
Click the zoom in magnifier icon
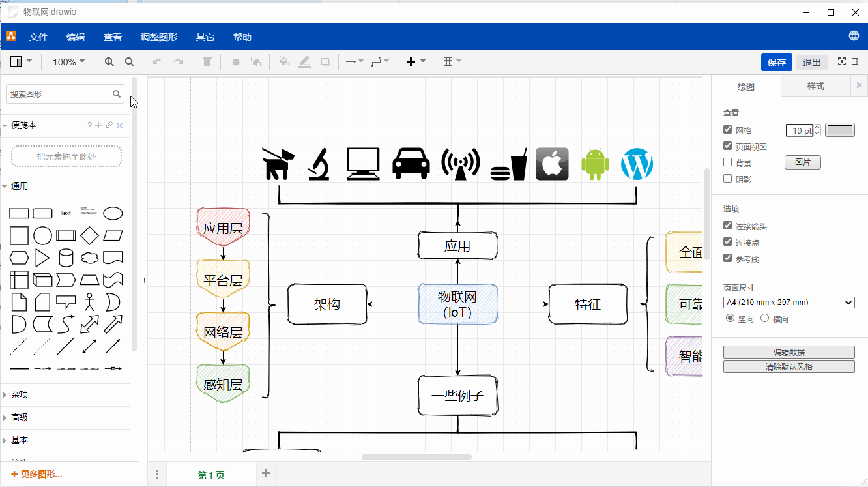click(109, 62)
